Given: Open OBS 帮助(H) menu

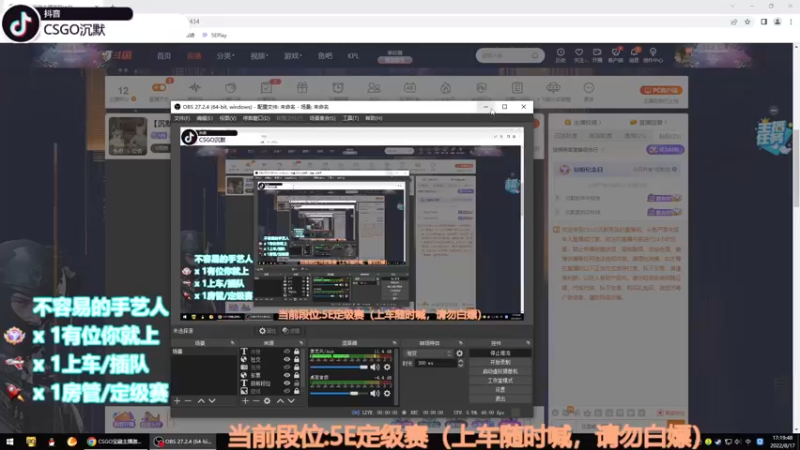Looking at the screenshot, I should click(x=373, y=118).
